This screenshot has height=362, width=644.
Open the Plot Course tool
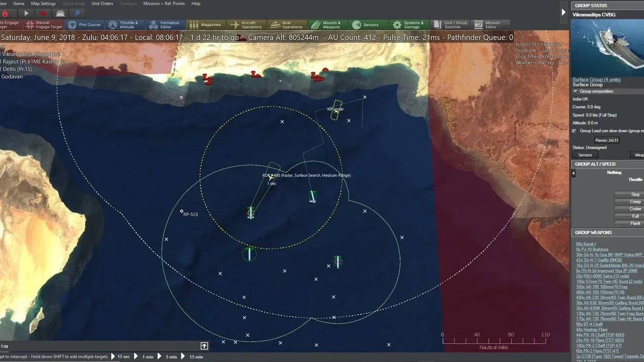[84, 25]
